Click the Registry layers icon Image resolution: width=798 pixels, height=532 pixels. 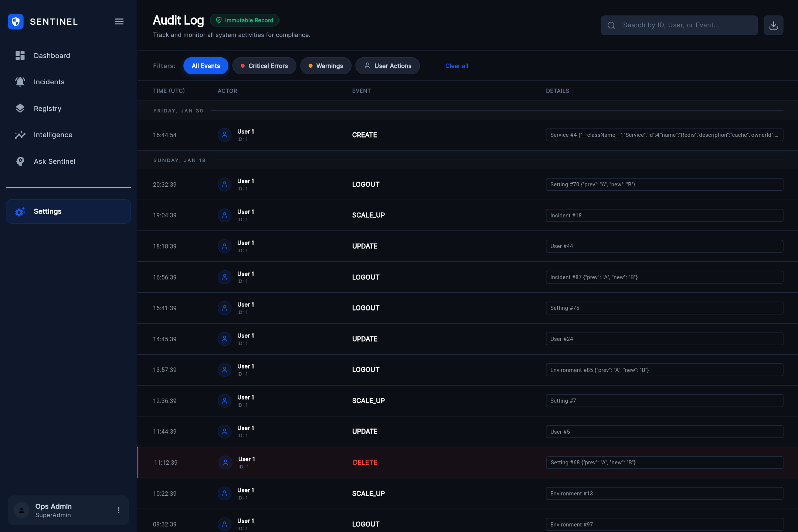click(x=20, y=108)
